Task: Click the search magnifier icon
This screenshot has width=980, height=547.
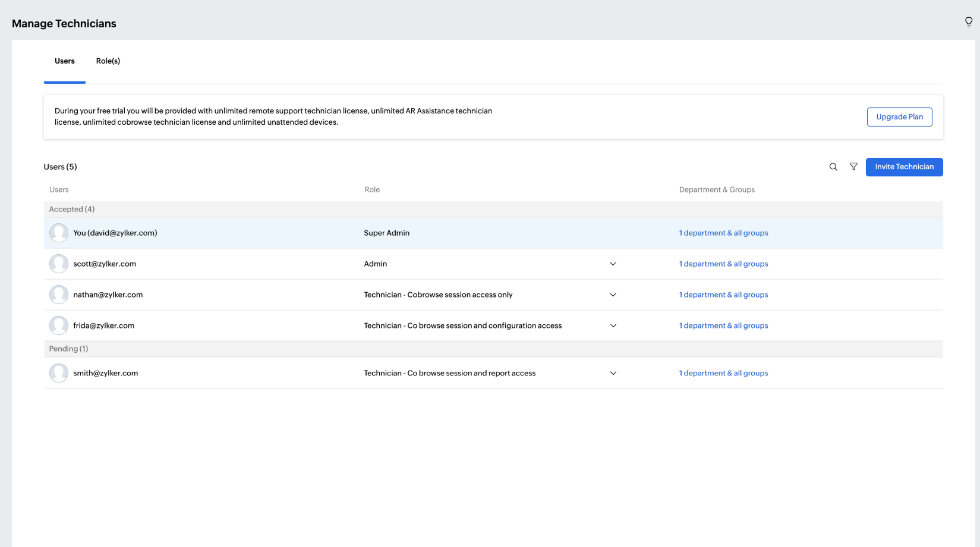Action: coord(833,167)
